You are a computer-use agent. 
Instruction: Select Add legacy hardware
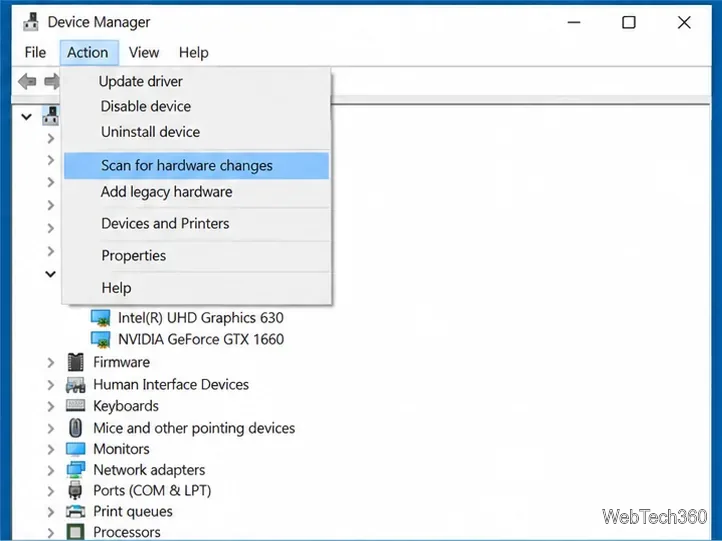click(x=196, y=192)
